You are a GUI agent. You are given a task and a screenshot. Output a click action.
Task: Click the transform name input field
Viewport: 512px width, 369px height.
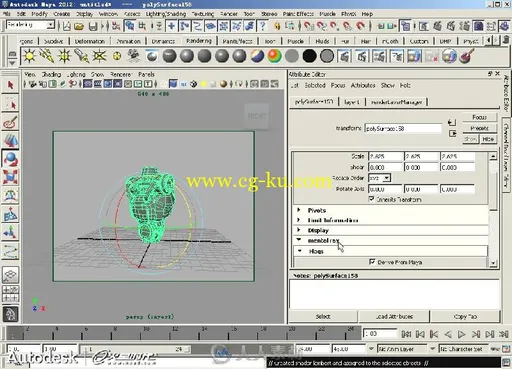pyautogui.click(x=403, y=128)
